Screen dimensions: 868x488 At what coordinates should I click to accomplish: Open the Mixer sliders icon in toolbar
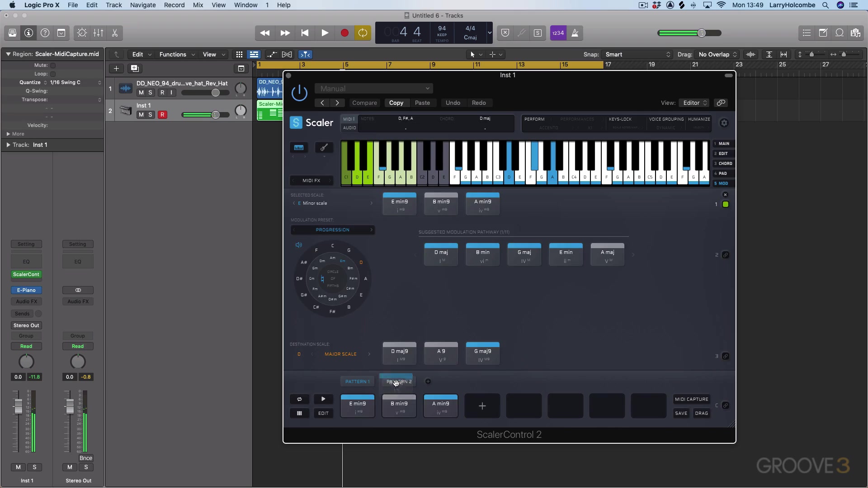click(x=98, y=33)
